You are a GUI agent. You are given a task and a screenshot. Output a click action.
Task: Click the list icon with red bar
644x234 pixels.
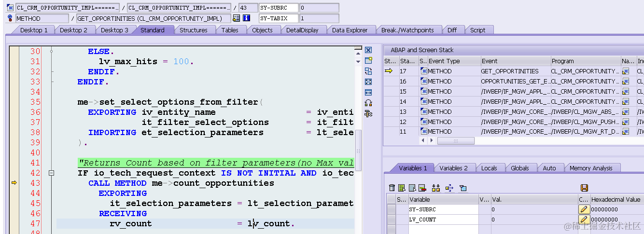point(422,188)
